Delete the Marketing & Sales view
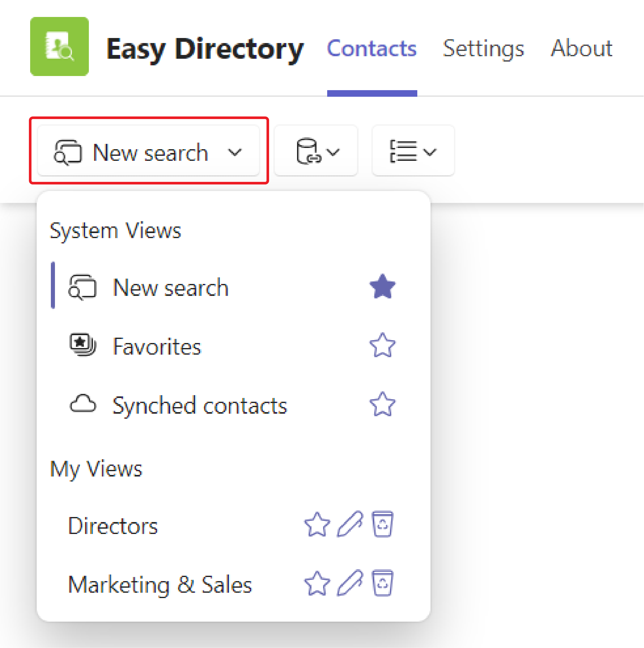This screenshot has width=644, height=648. coord(382,583)
